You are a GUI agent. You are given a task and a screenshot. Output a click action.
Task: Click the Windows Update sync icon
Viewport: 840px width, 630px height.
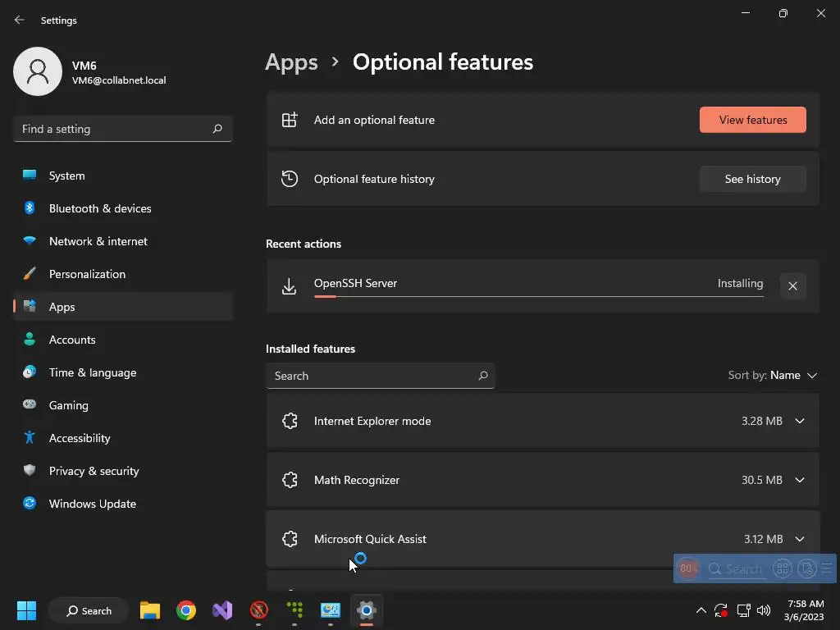pos(30,503)
